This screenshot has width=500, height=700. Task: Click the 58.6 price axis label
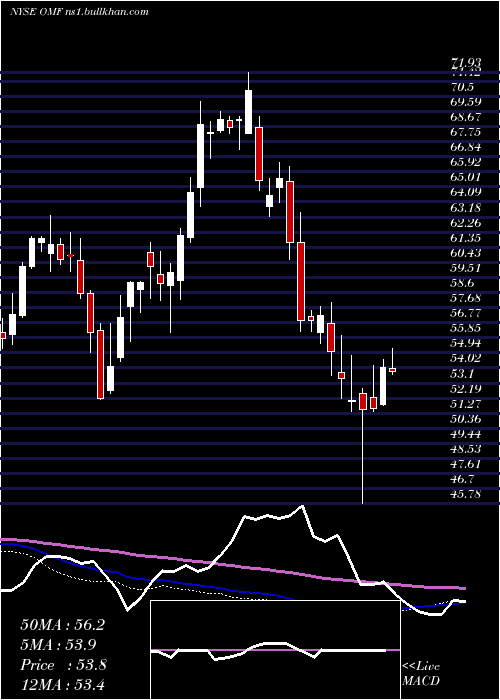[x=463, y=283]
